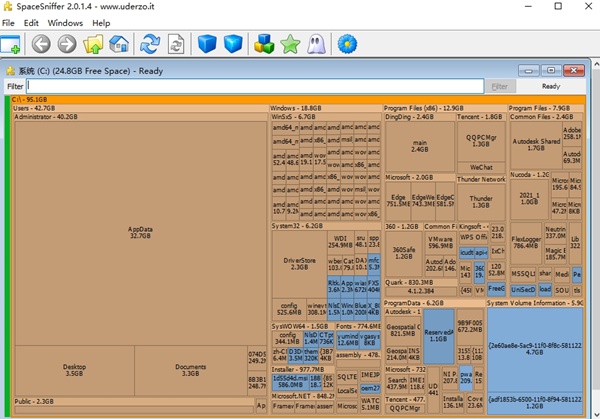600x419 pixels.
Task: Click the blue circular arrows rescan icon
Action: tap(150, 44)
